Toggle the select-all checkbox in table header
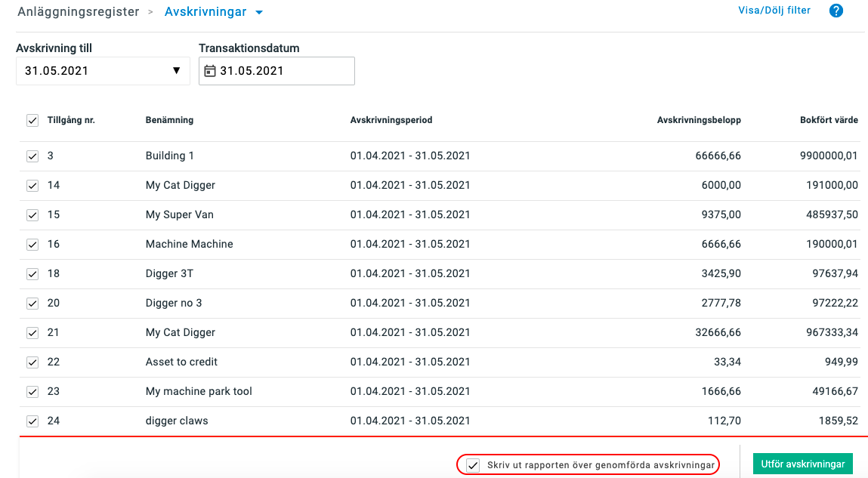The width and height of the screenshot is (868, 478). pyautogui.click(x=32, y=120)
